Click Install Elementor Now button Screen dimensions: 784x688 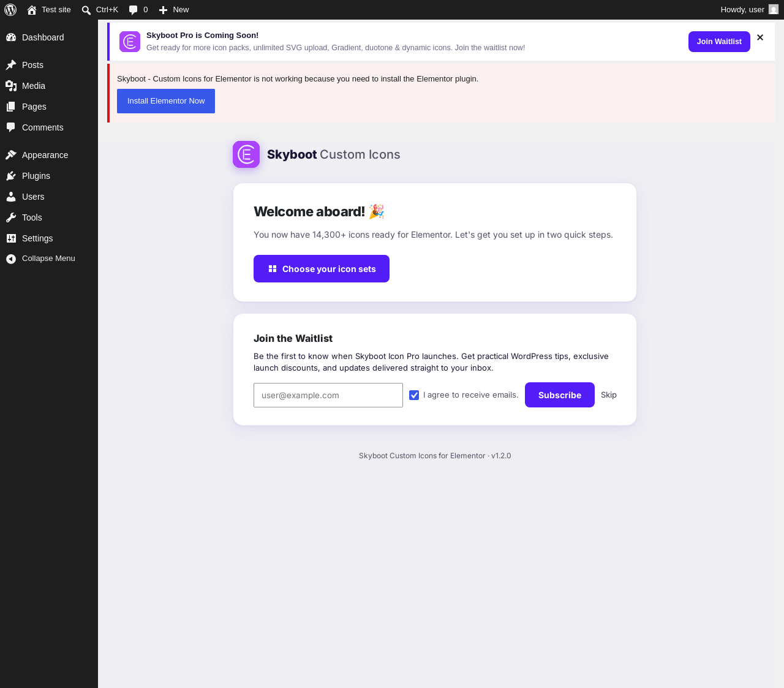[x=166, y=101]
